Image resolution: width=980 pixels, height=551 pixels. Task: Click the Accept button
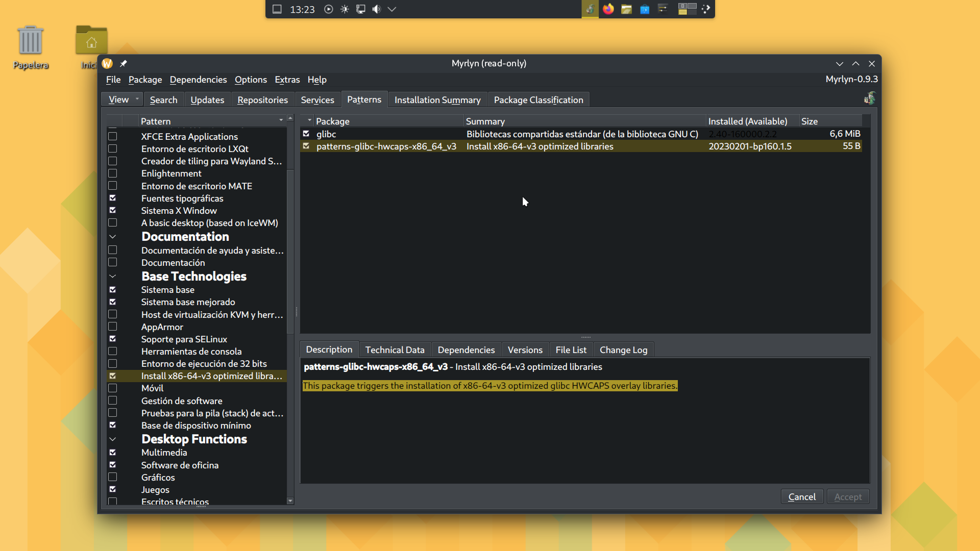coord(848,497)
